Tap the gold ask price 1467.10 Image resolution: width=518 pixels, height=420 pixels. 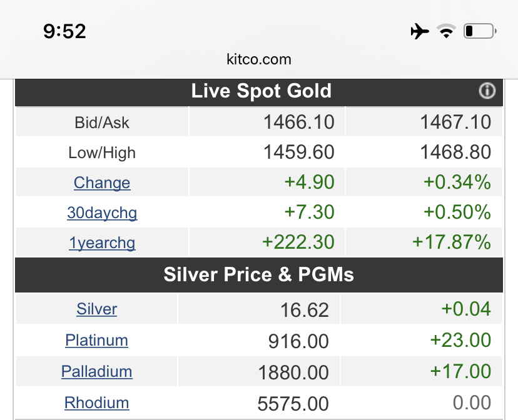pos(455,122)
